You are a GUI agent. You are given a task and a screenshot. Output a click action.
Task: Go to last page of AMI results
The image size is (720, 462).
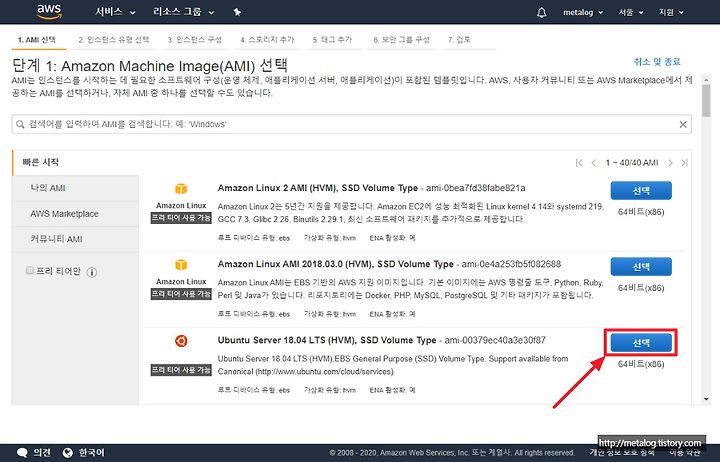(x=684, y=163)
